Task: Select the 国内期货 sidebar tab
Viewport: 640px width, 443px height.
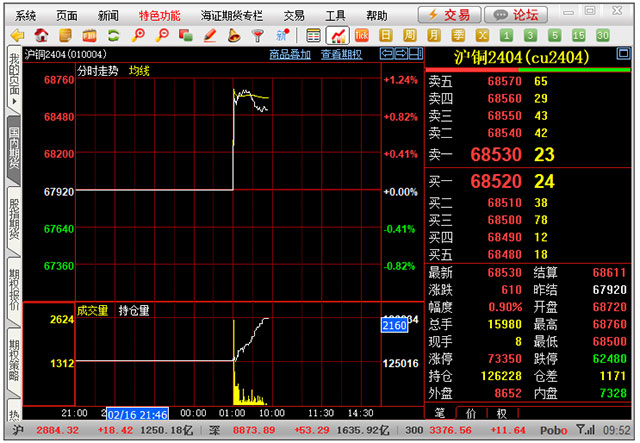Action: (14, 148)
